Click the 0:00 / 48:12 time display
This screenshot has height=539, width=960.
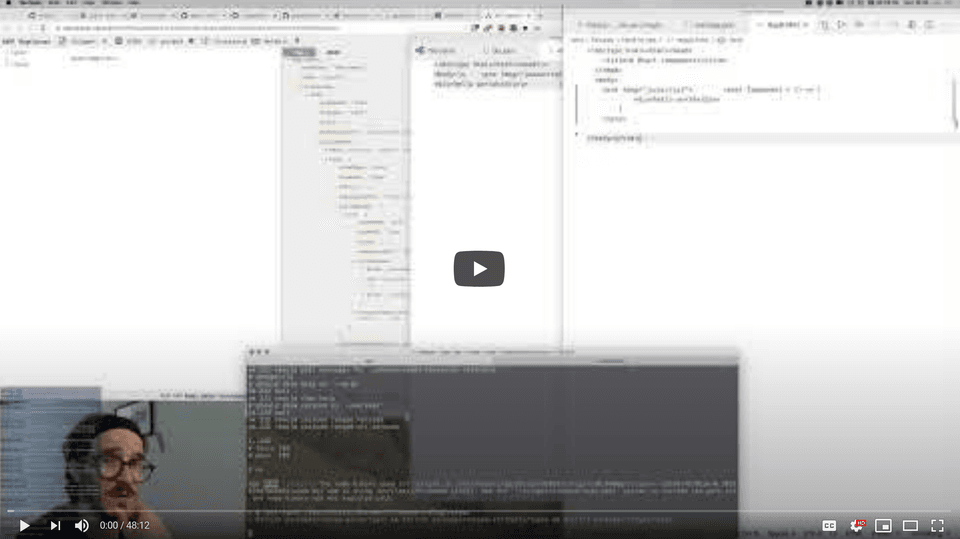coord(124,526)
